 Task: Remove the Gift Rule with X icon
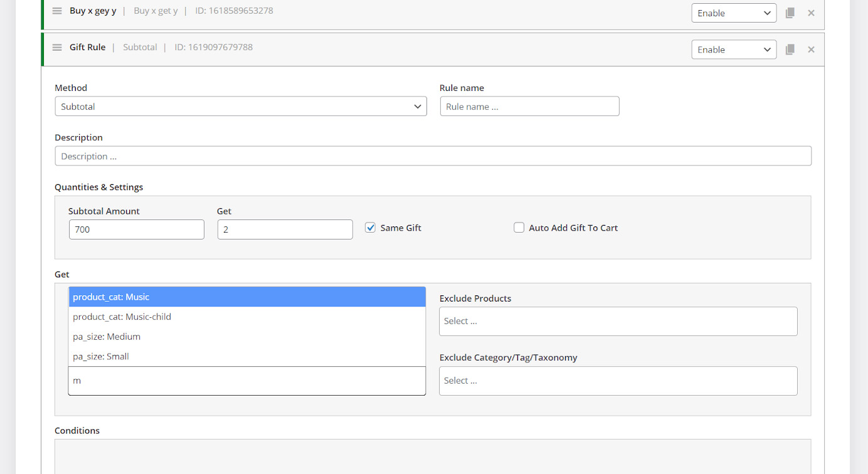811,50
